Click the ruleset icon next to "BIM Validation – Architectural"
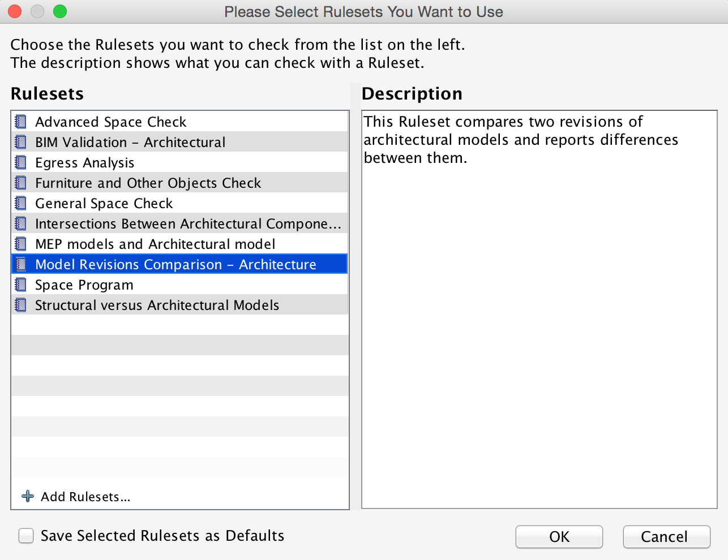The height and width of the screenshot is (560, 728). 21,142
